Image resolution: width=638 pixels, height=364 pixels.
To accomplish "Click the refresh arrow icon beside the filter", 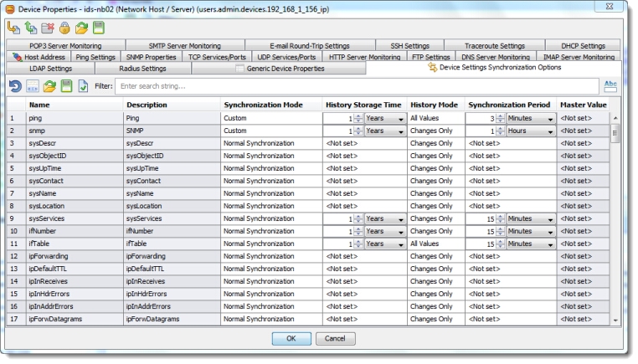I will click(15, 86).
